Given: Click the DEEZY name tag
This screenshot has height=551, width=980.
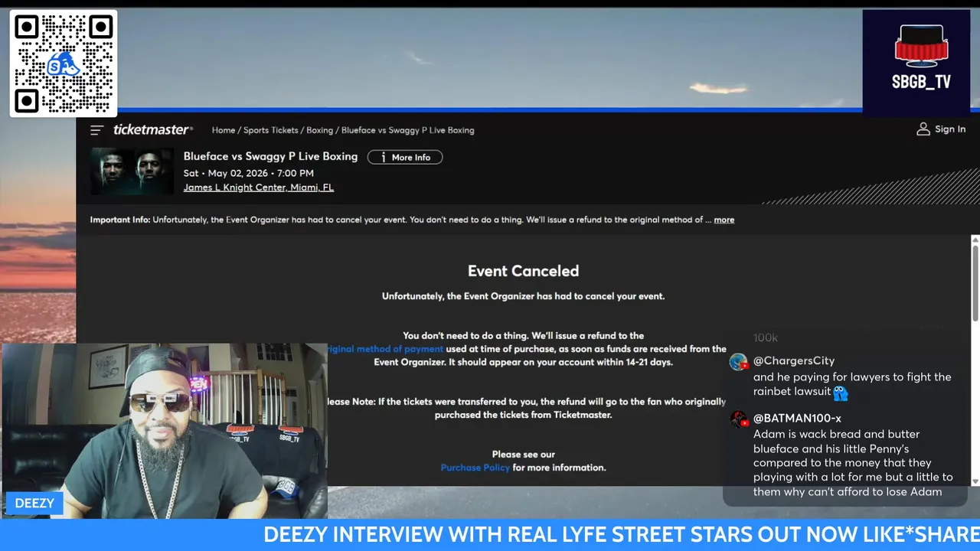Looking at the screenshot, I should (34, 504).
